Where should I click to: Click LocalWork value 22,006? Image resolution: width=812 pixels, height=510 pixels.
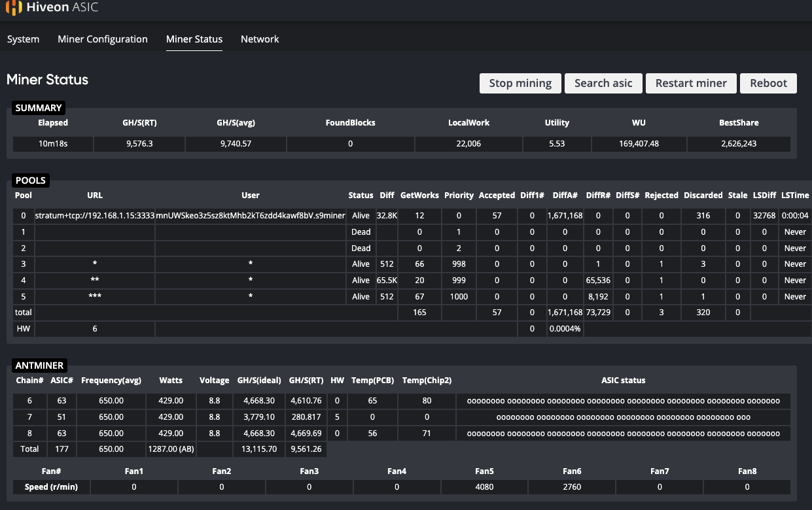click(x=468, y=144)
